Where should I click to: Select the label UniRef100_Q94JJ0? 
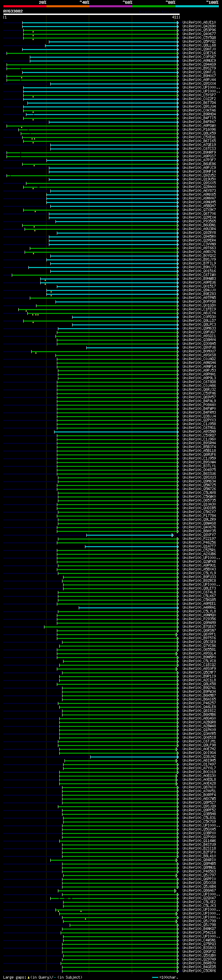(199, 290)
